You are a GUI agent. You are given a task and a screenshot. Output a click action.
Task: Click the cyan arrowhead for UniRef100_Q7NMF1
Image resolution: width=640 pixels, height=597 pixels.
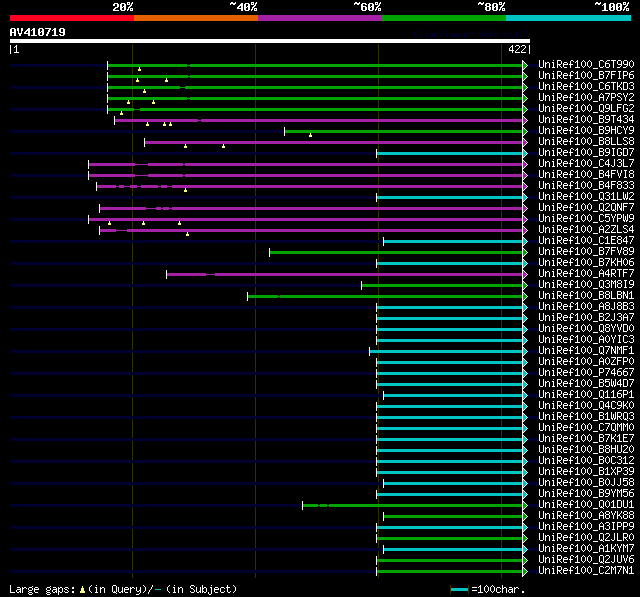525,351
